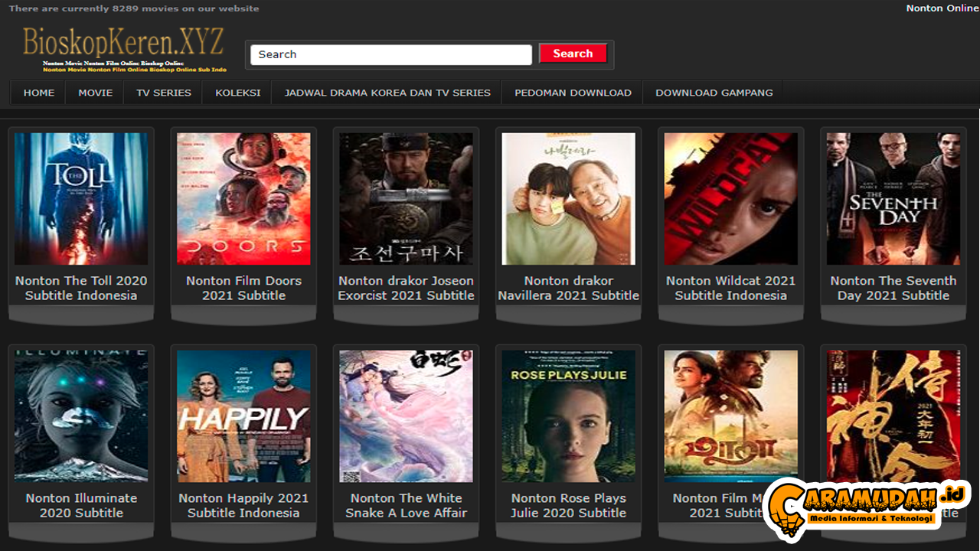Screen dimensions: 980x551
Task: Click 'Nonton Illuminate 2020 Subtitle' title
Action: 81,505
